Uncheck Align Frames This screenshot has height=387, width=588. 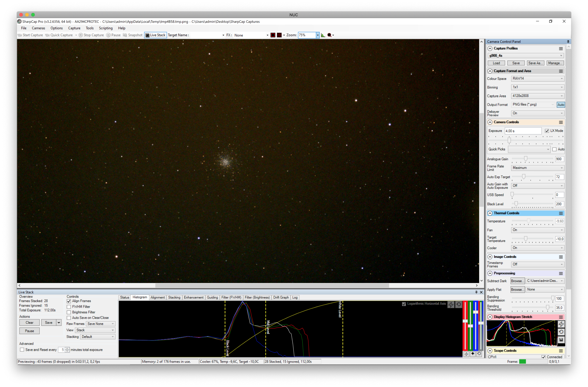pyautogui.click(x=69, y=301)
